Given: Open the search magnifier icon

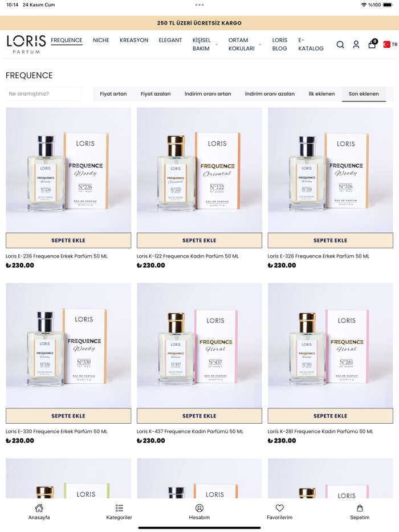Looking at the screenshot, I should 340,44.
